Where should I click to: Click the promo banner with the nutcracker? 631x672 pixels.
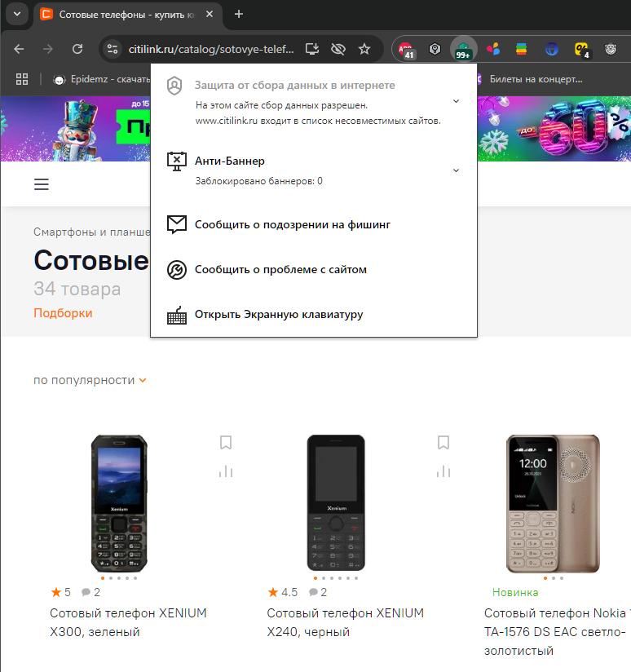click(x=75, y=129)
